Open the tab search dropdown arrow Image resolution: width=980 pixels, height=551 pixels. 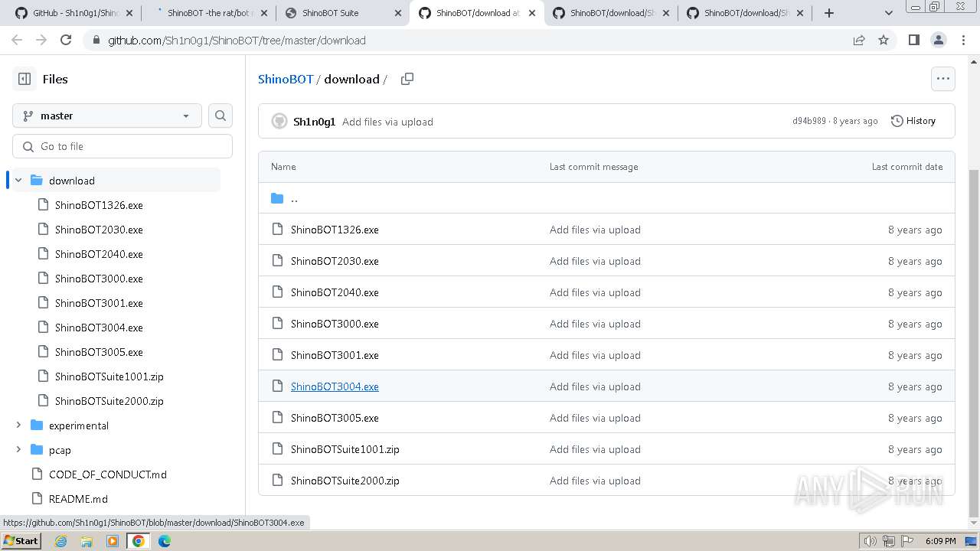pyautogui.click(x=888, y=13)
